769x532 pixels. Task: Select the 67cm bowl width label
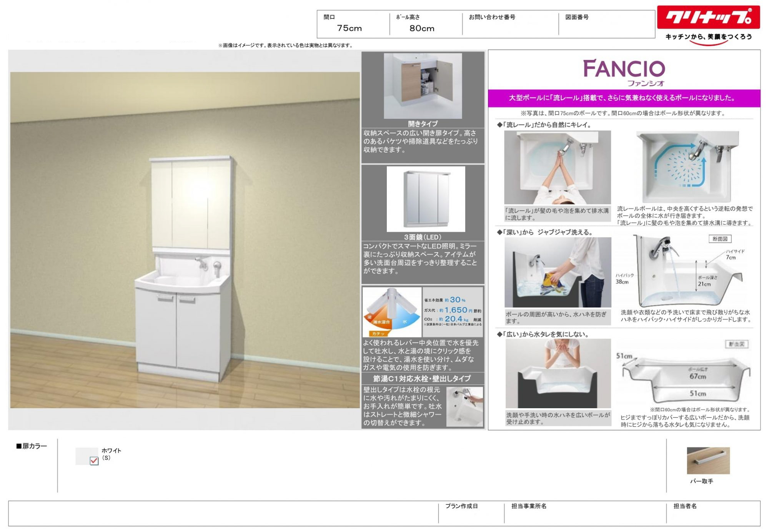(x=697, y=376)
